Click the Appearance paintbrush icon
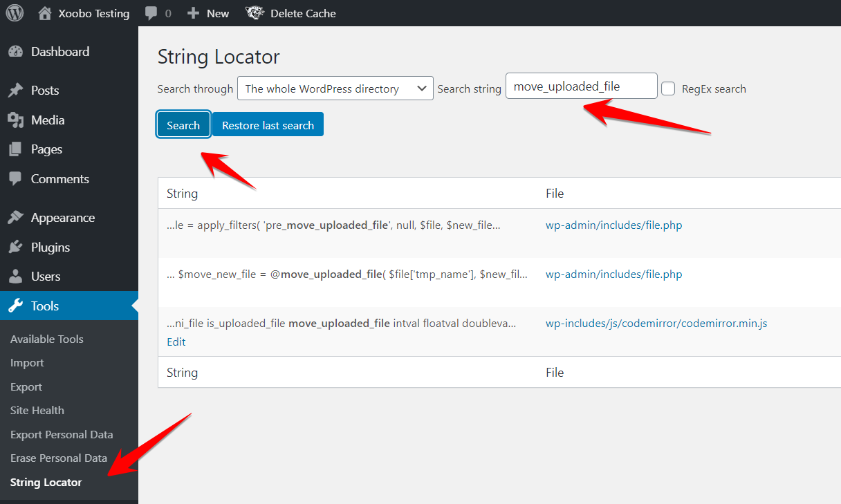The width and height of the screenshot is (841, 504). pos(15,218)
